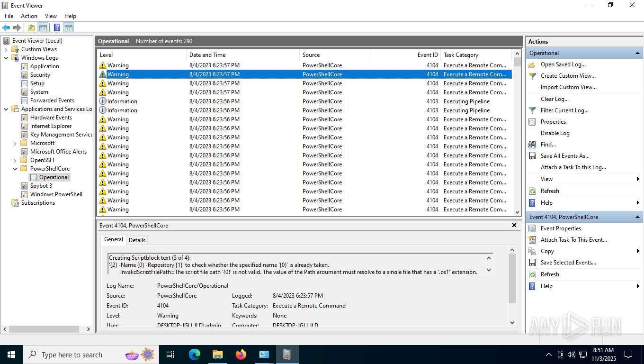Click Find action with binoculars icon
Viewport: 644px width, 364px height.
(548, 145)
